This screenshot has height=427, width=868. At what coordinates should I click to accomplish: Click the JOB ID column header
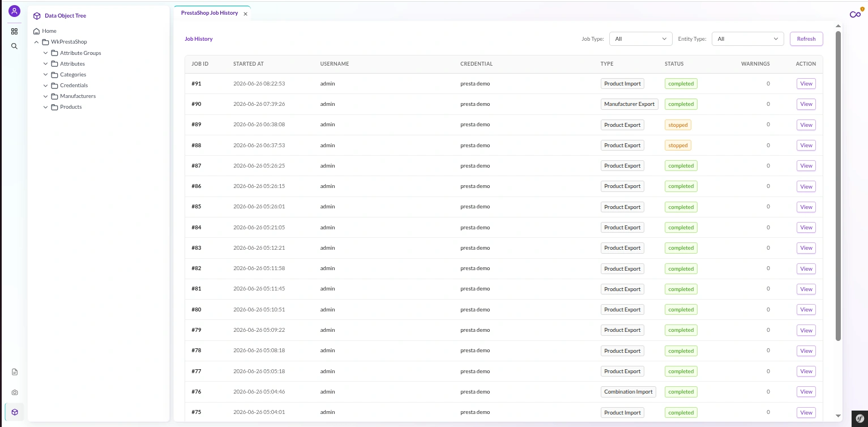(200, 64)
